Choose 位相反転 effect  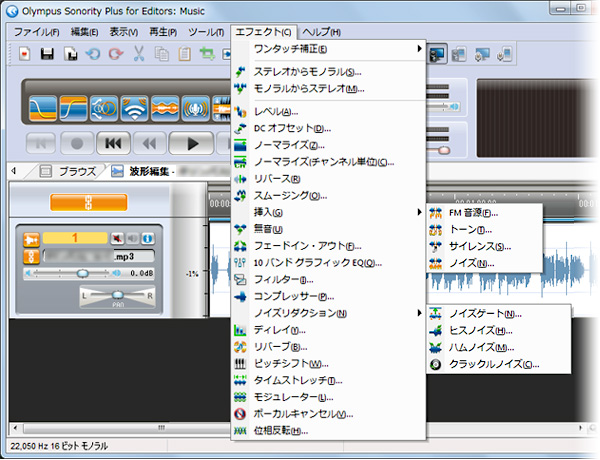[x=329, y=431]
